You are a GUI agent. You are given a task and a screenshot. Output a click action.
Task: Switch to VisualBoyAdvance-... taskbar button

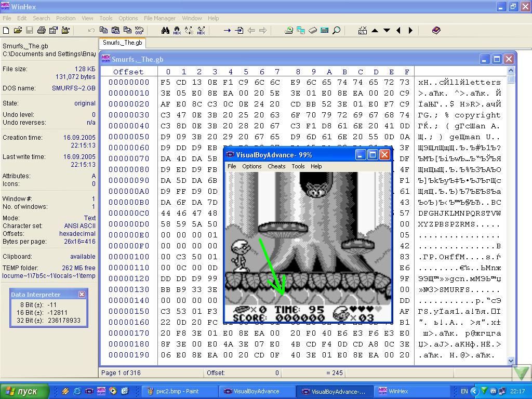[x=335, y=391]
